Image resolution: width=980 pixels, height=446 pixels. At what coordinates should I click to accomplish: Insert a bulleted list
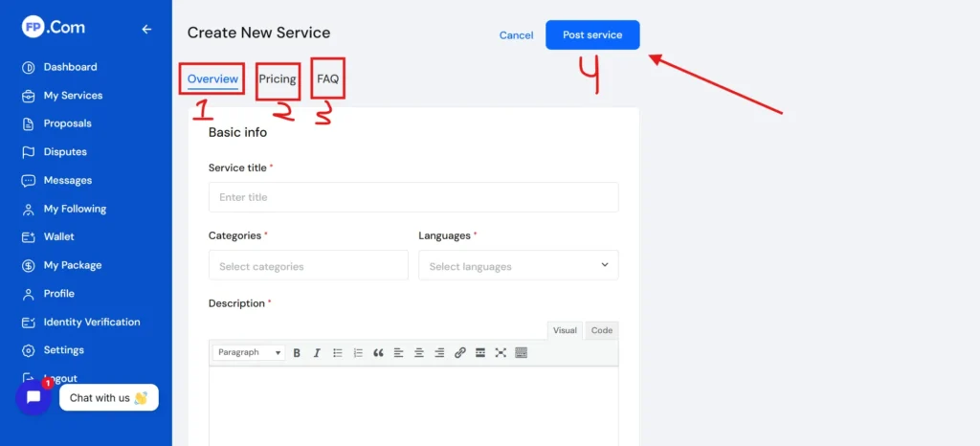338,353
